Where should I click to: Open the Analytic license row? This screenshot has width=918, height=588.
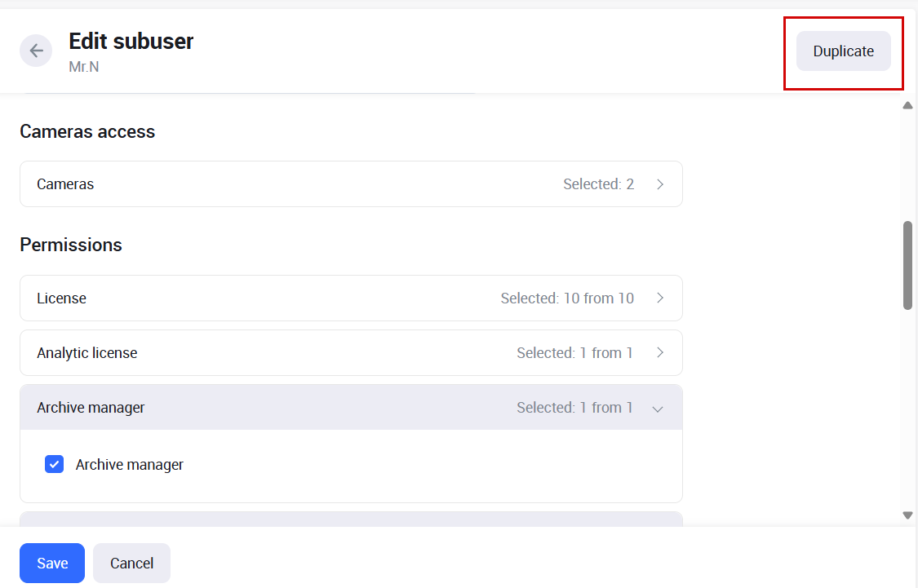[351, 353]
